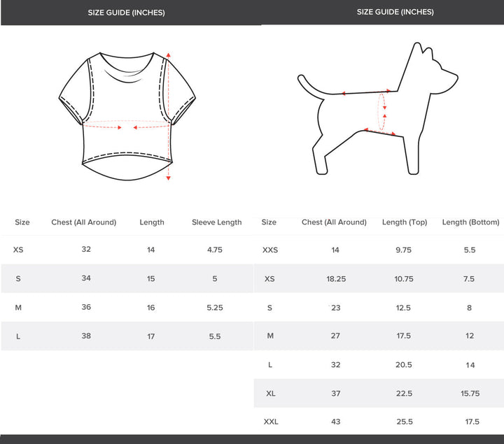
Task: Click the 15.75 bottom length value
Action: 470,394
